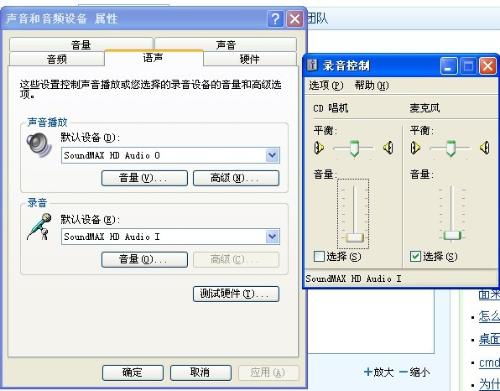Click the microphone icon in recording section
Screen dimensions: 500x391
coord(39,227)
